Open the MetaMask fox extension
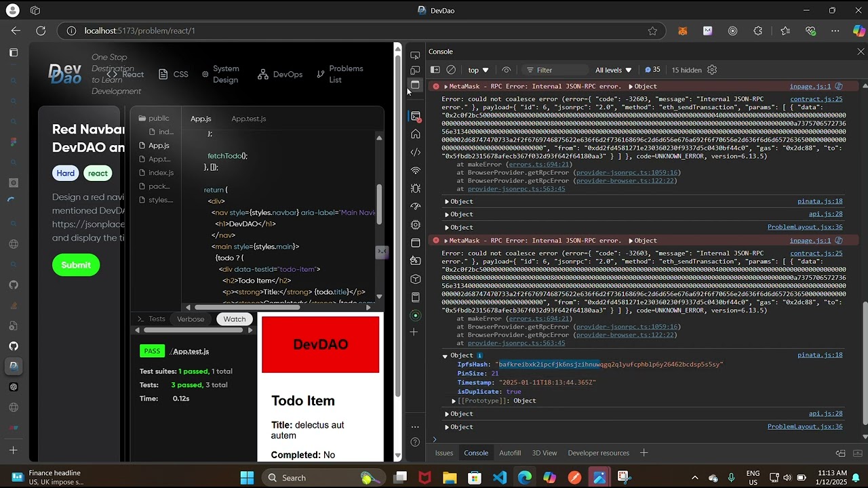Viewport: 868px width, 488px height. pos(683,30)
